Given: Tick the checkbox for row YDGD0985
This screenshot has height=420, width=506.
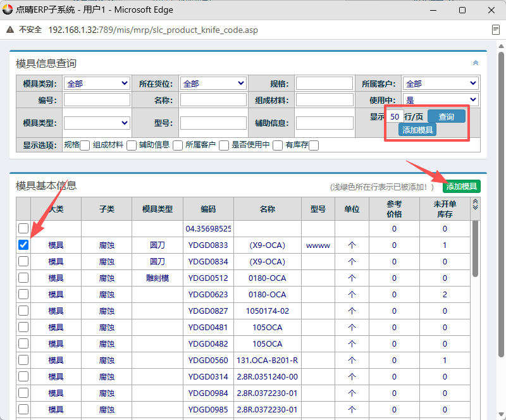Looking at the screenshot, I should tap(23, 409).
